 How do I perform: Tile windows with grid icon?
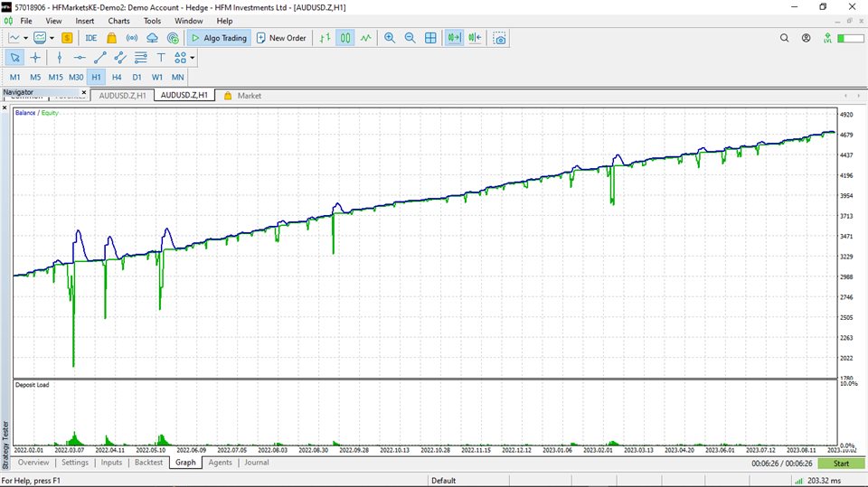430,38
